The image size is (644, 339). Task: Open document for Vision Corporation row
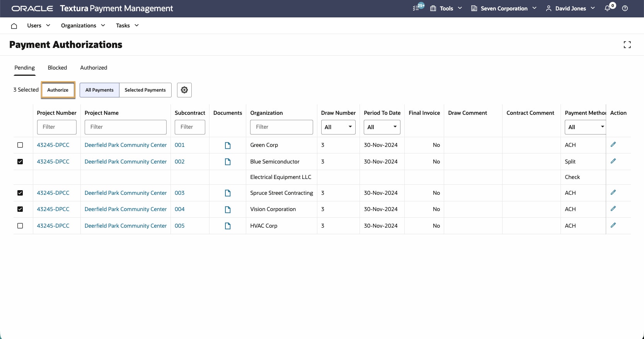coord(228,210)
